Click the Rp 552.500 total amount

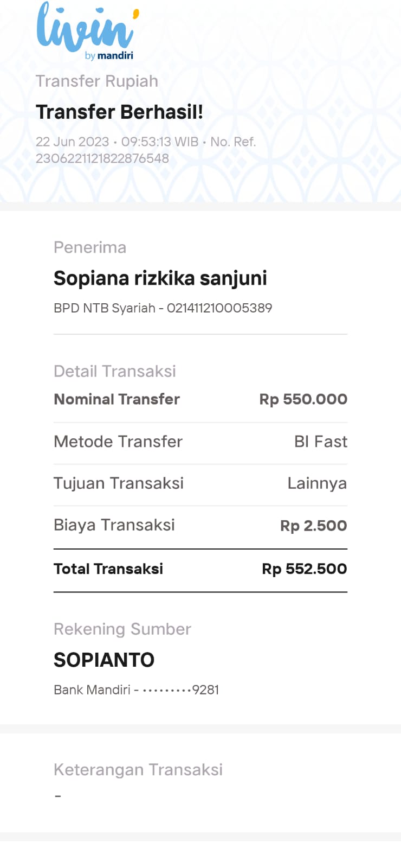click(x=304, y=569)
